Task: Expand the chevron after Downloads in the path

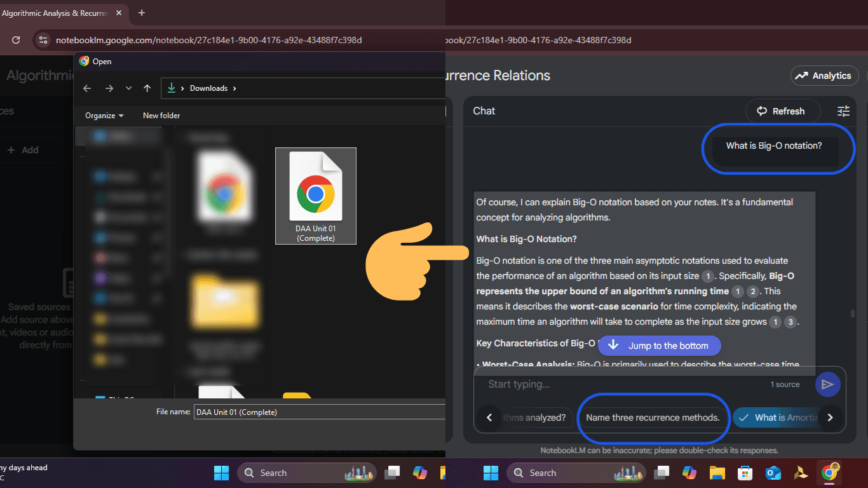Action: click(x=234, y=88)
